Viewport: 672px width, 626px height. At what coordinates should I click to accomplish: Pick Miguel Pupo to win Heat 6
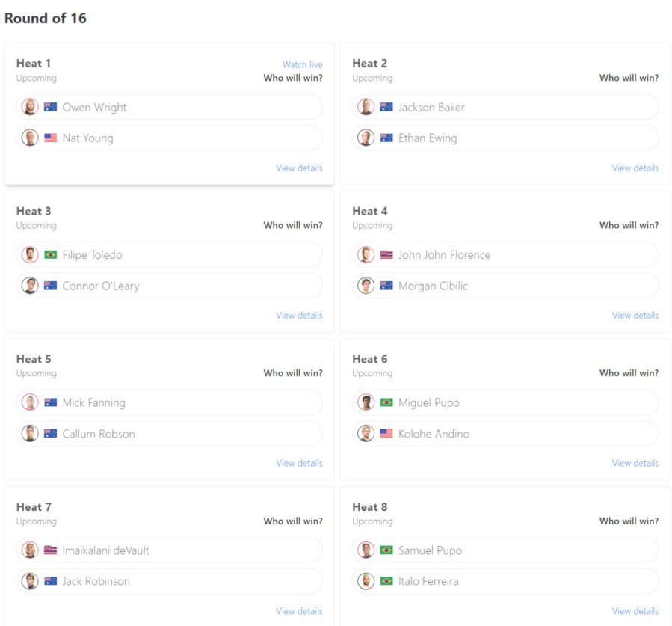505,402
